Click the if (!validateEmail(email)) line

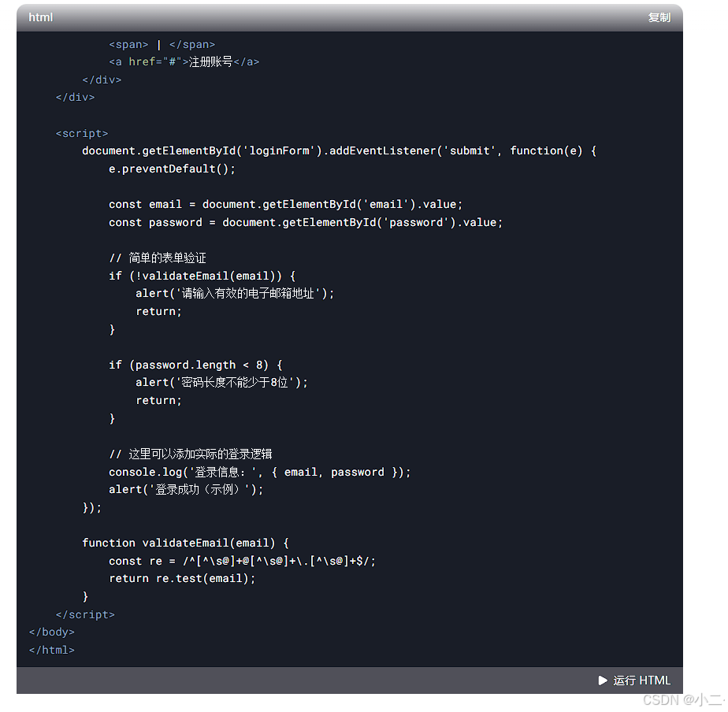pyautogui.click(x=202, y=276)
